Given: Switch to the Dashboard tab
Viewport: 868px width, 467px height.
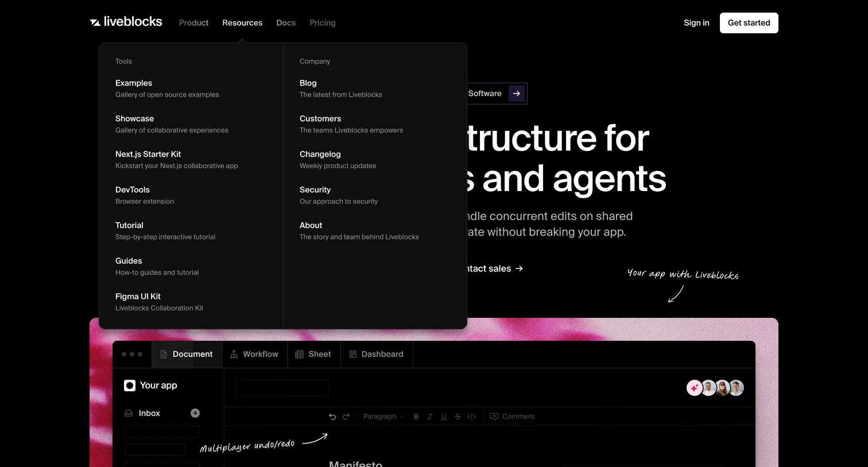Looking at the screenshot, I should pyautogui.click(x=377, y=354).
